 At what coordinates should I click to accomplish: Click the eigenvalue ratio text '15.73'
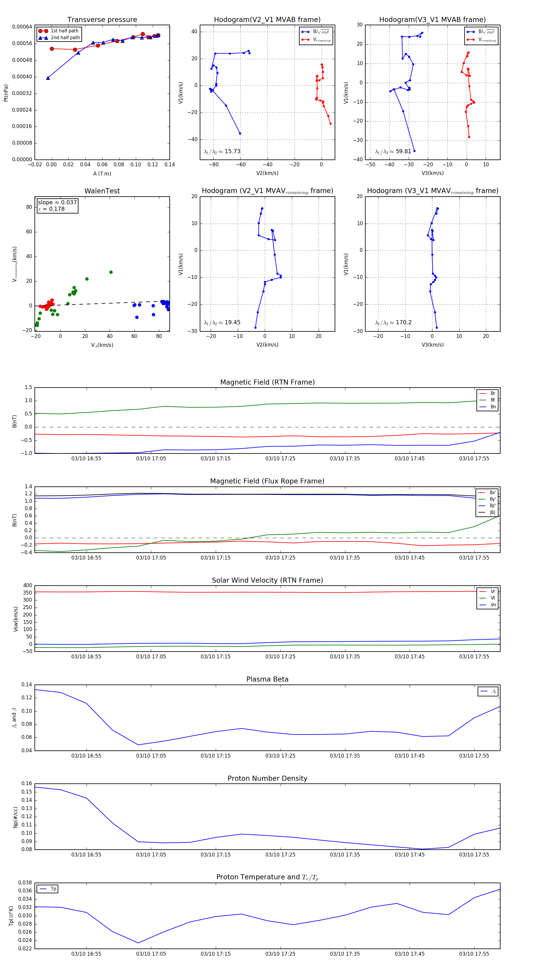click(x=232, y=151)
